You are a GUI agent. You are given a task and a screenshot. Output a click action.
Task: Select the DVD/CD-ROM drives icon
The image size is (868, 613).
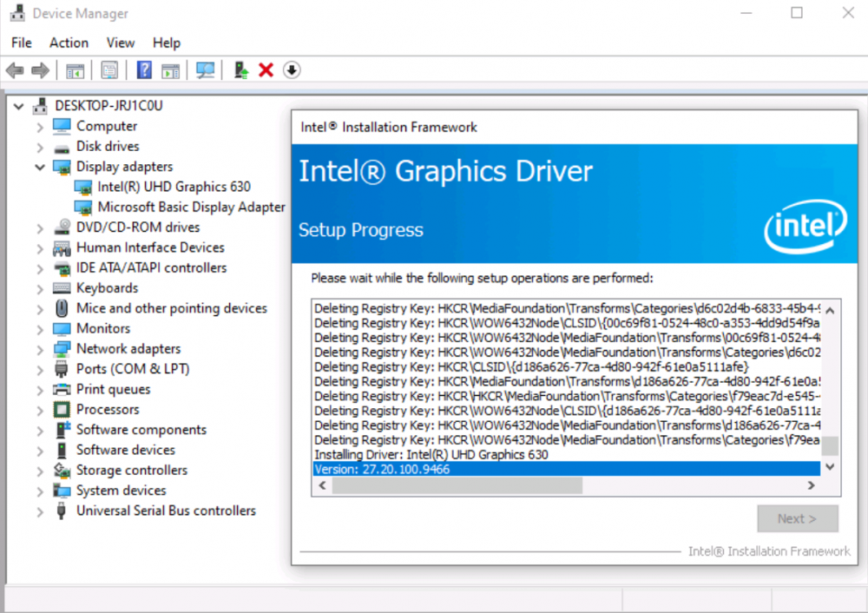[62, 227]
